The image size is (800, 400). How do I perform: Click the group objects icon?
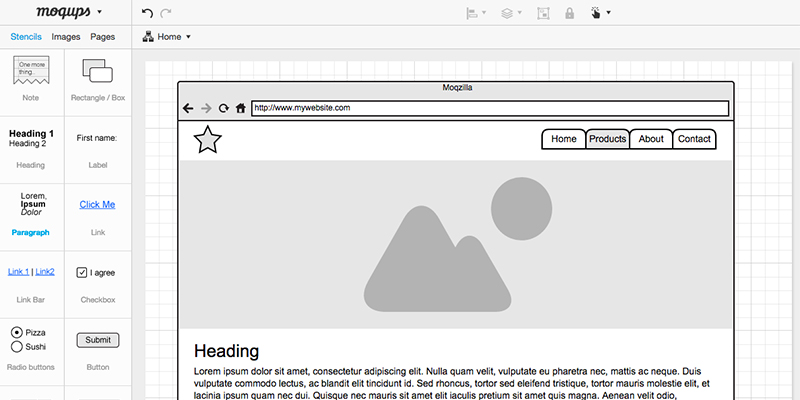point(543,13)
